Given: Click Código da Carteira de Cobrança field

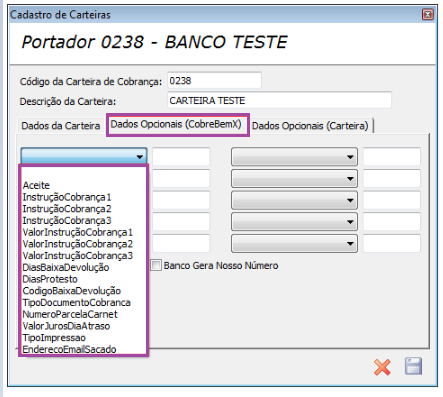Looking at the screenshot, I should (214, 80).
